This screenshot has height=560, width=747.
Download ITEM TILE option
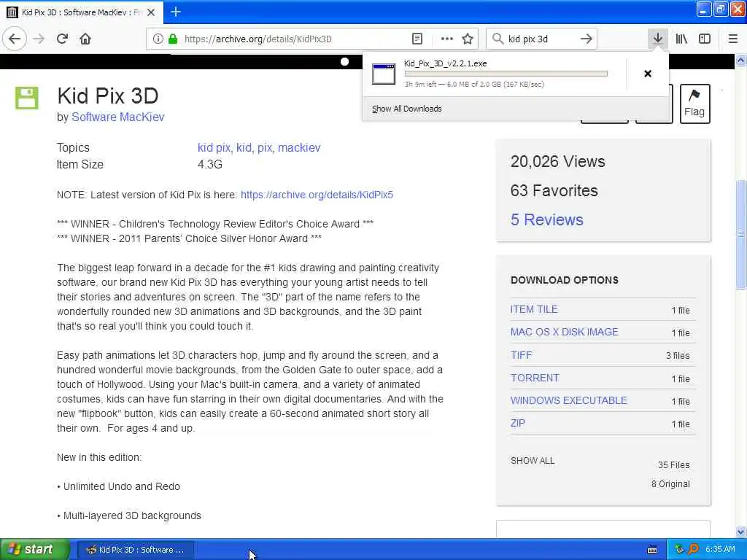[x=534, y=309]
